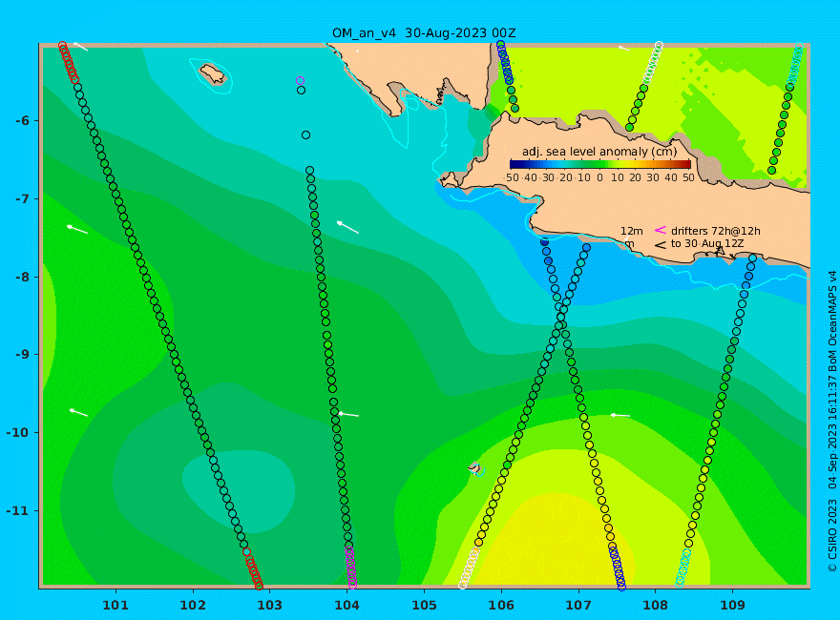Click the small island outlined in cyan near 102 longitude
The height and width of the screenshot is (620, 840).
point(213,73)
